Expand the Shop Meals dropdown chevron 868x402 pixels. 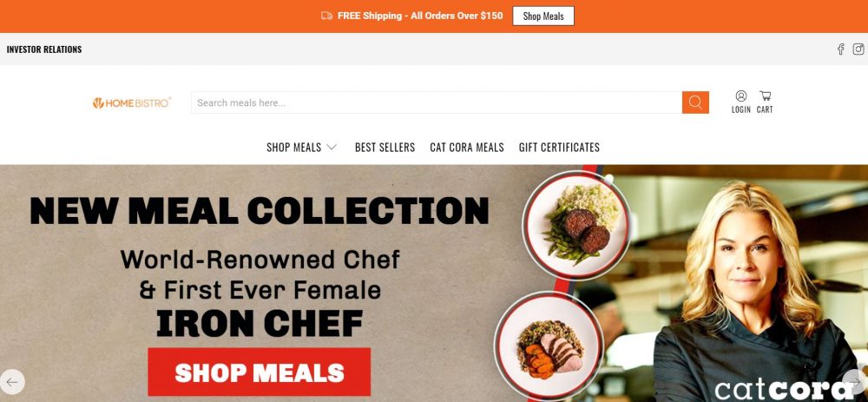pos(332,148)
